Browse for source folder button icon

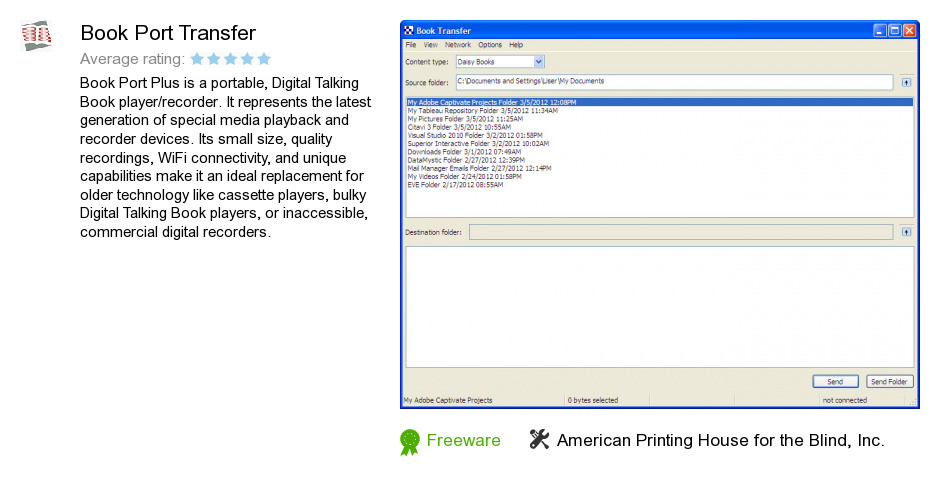[906, 83]
